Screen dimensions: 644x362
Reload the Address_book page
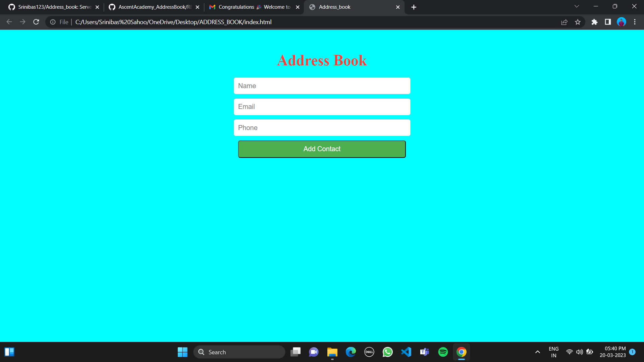click(36, 22)
